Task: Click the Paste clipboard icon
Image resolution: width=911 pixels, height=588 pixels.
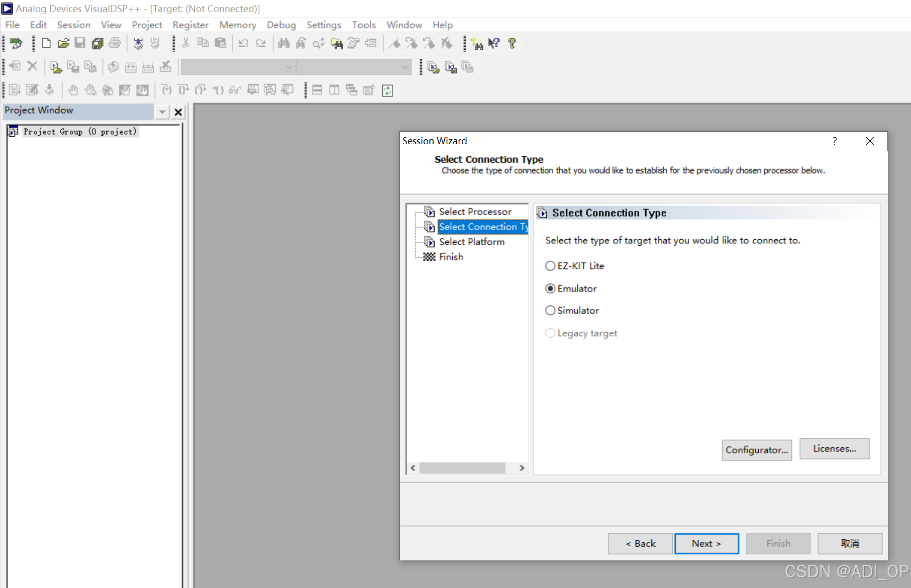Action: tap(220, 43)
